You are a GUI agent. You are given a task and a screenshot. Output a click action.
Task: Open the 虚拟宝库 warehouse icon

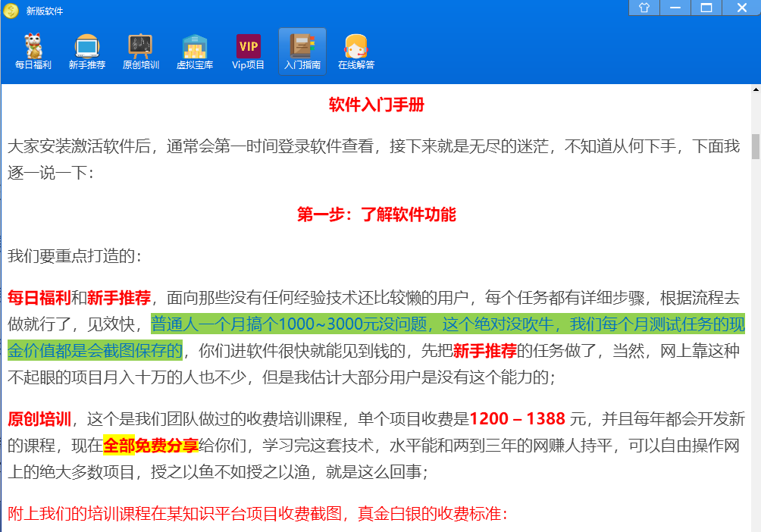click(194, 51)
